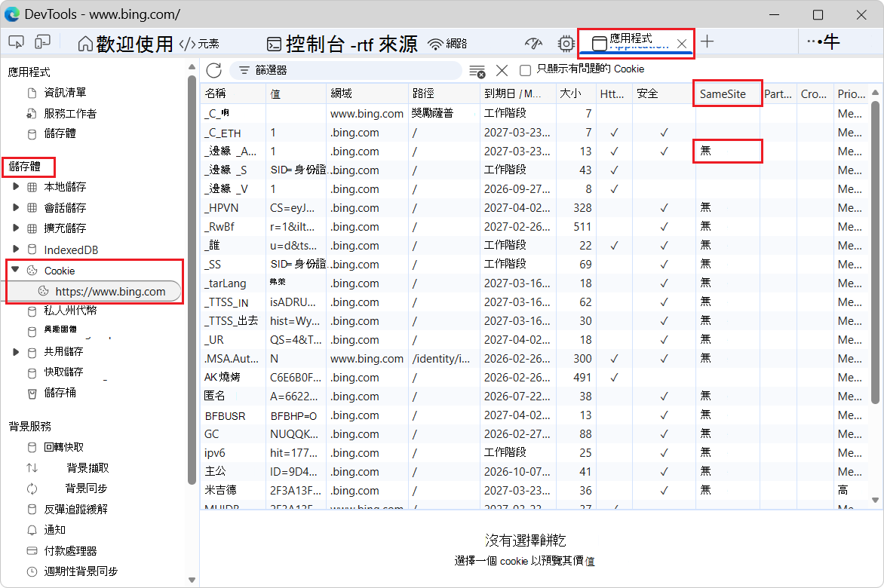This screenshot has height=588, width=884.
Task: Expand Shared storage (共用儲存) tree node
Action: point(16,352)
